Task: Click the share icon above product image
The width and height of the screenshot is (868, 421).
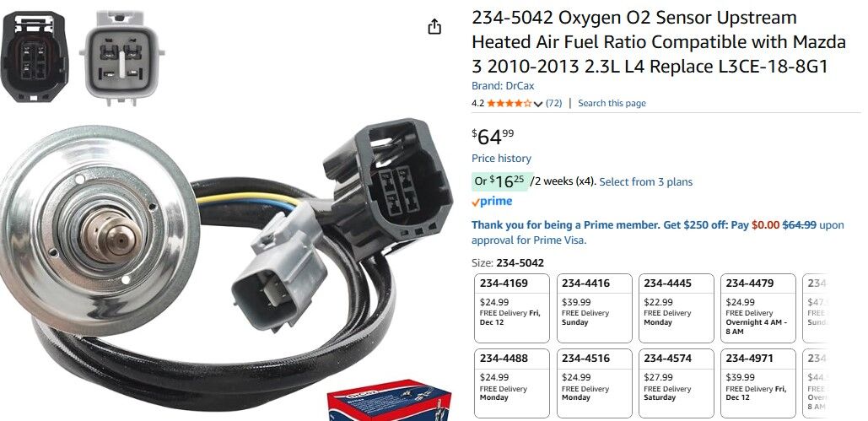Action: (435, 26)
